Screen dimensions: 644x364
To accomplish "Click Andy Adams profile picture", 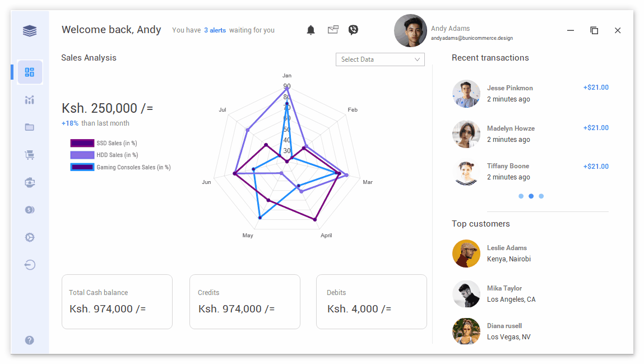I will tap(410, 31).
